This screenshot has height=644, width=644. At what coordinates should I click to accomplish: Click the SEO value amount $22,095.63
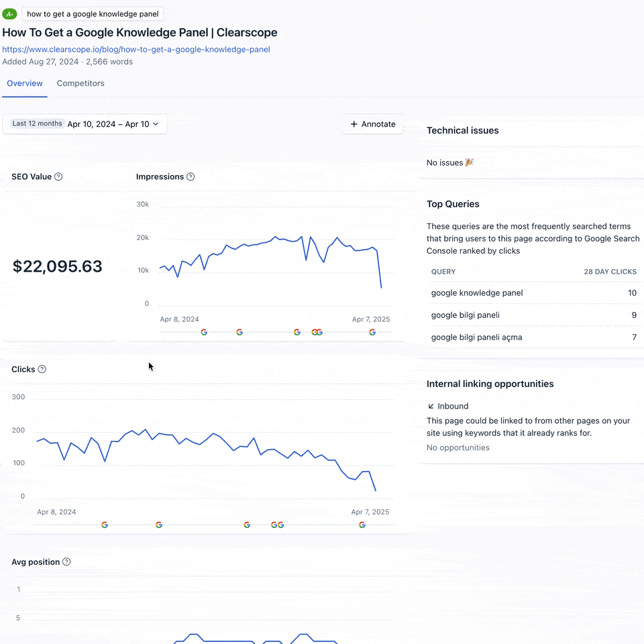[58, 266]
